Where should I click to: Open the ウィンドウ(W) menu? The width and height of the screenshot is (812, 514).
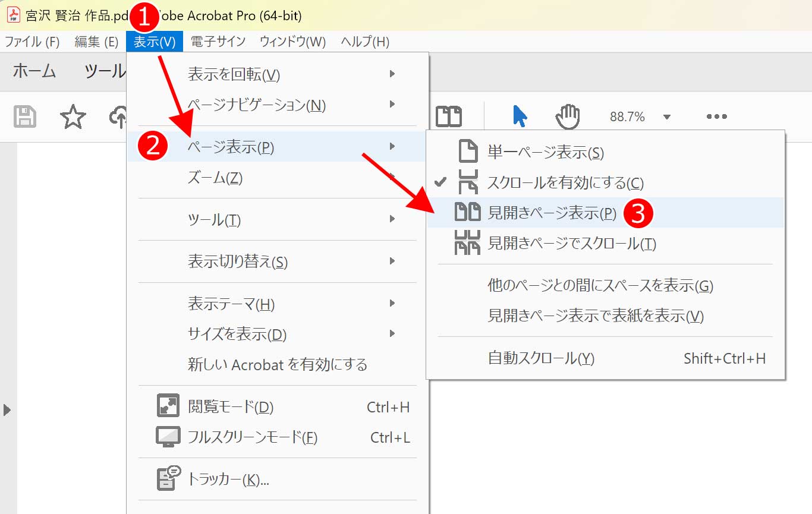coord(293,42)
